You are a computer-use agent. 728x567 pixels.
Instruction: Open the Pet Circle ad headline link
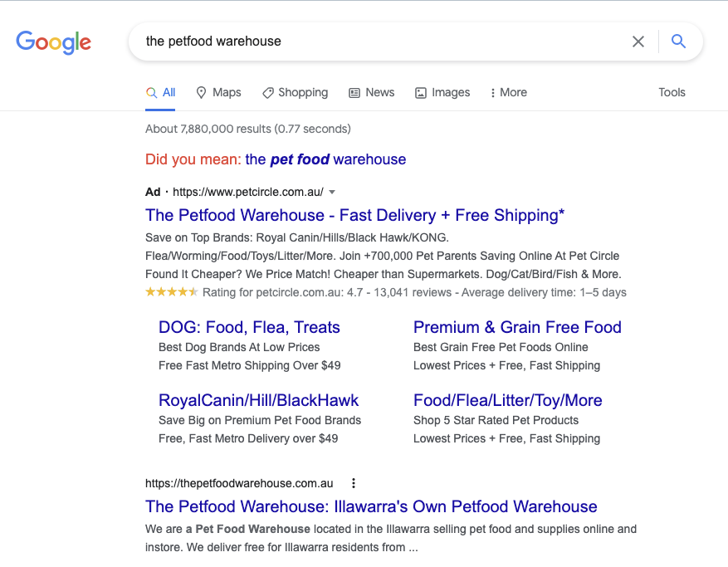354,215
